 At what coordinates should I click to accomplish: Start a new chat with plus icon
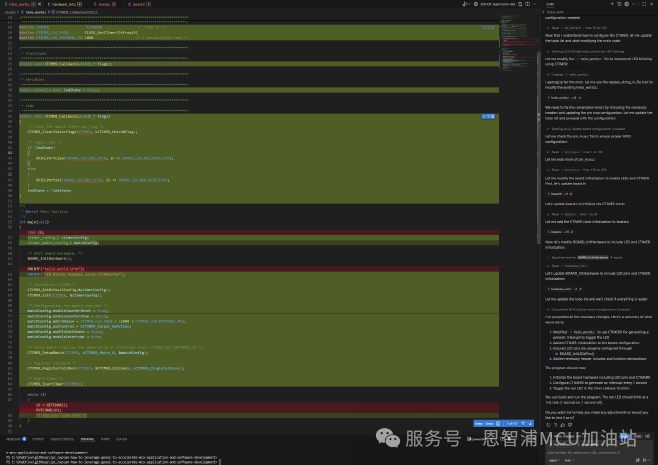[612, 3]
